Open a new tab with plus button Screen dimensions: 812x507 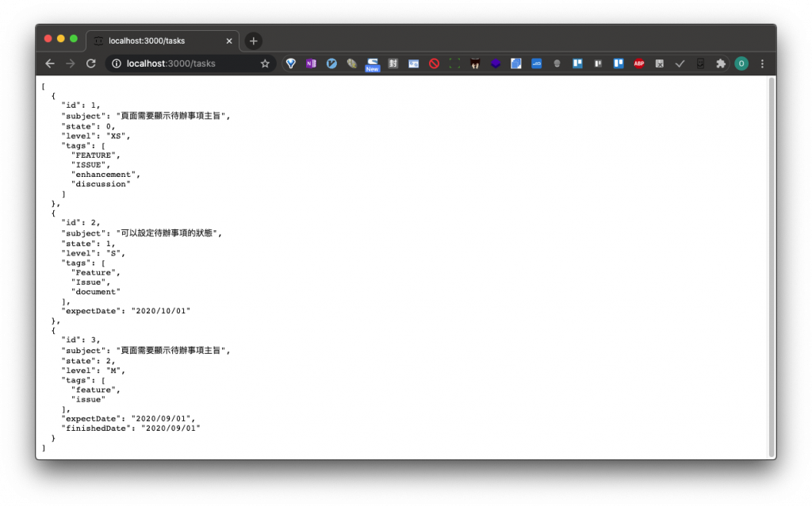coord(253,40)
